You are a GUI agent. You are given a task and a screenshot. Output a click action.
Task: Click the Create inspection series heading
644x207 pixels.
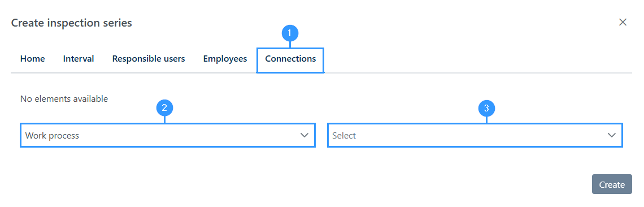(72, 23)
